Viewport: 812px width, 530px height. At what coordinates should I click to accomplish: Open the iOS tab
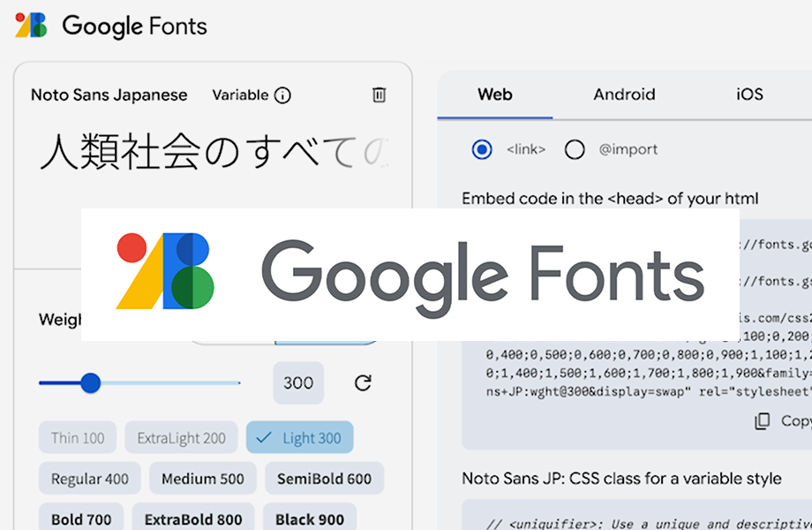pyautogui.click(x=749, y=95)
